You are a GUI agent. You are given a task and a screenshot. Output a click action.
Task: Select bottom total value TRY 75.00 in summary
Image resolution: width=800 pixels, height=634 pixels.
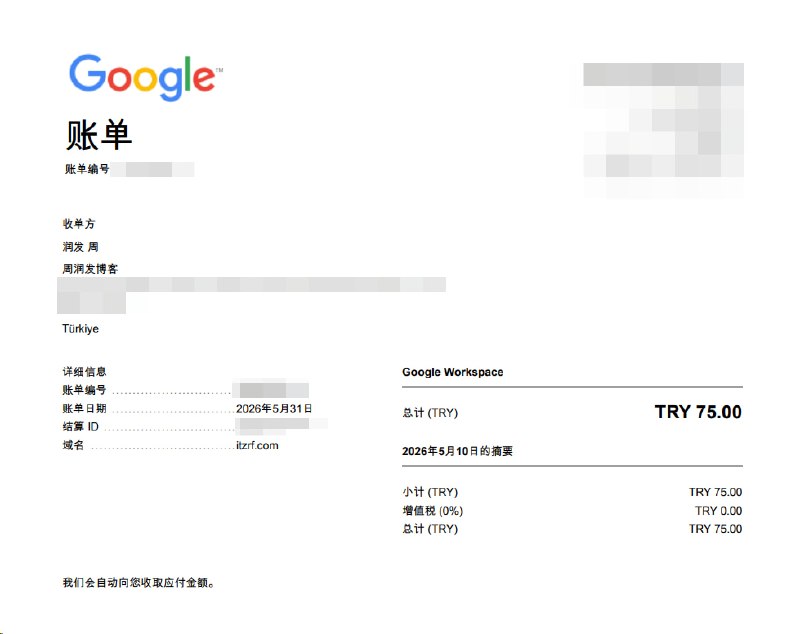click(715, 529)
